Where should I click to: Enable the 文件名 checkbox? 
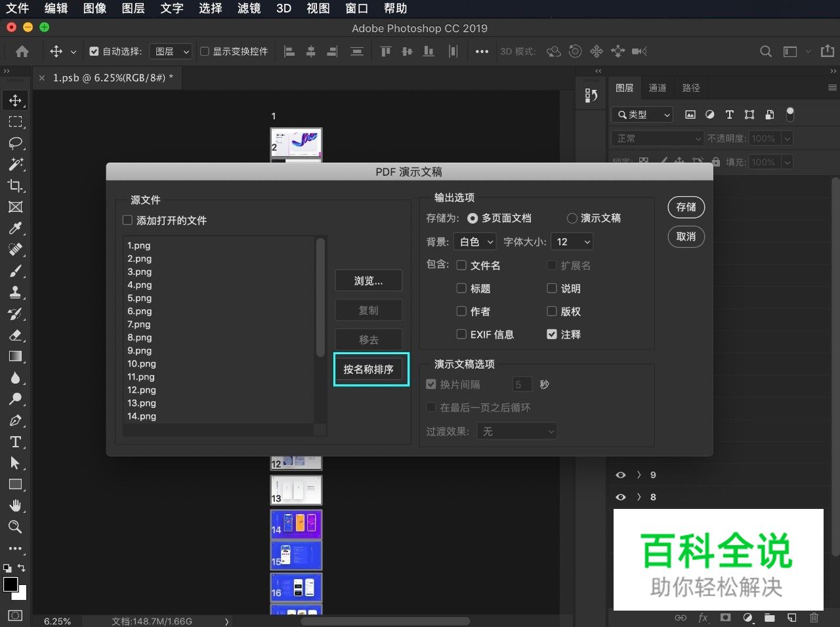[461, 265]
